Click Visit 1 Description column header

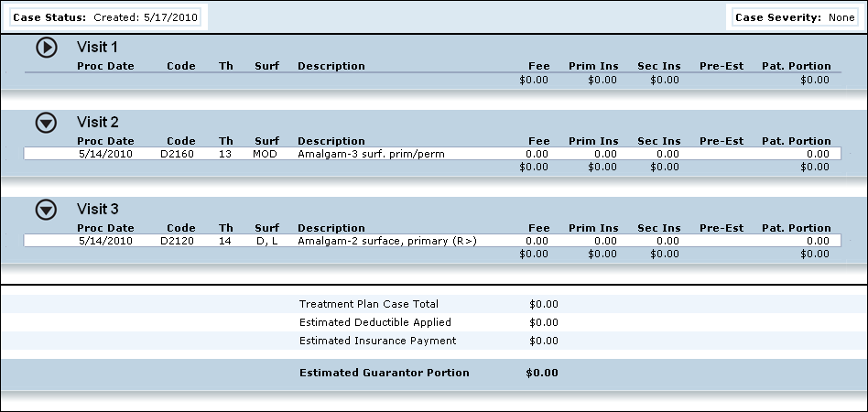331,66
